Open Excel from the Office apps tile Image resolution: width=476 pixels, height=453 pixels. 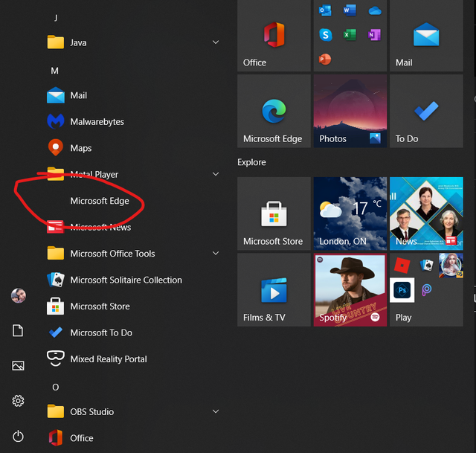click(x=350, y=35)
